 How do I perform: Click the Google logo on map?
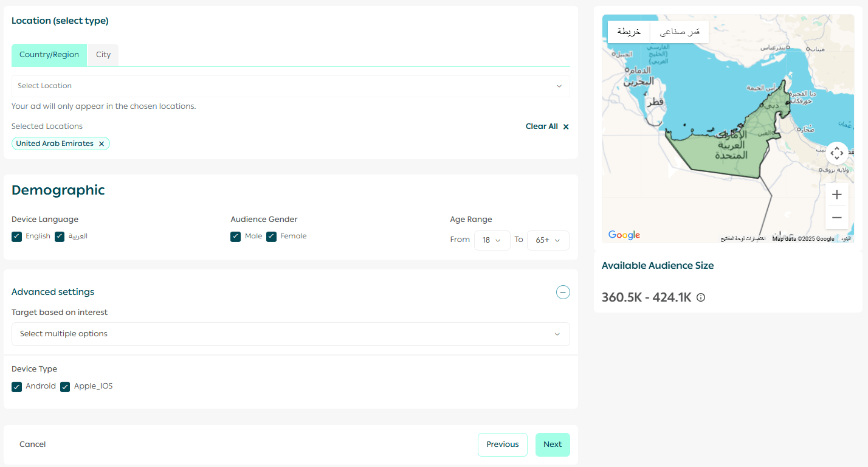624,235
